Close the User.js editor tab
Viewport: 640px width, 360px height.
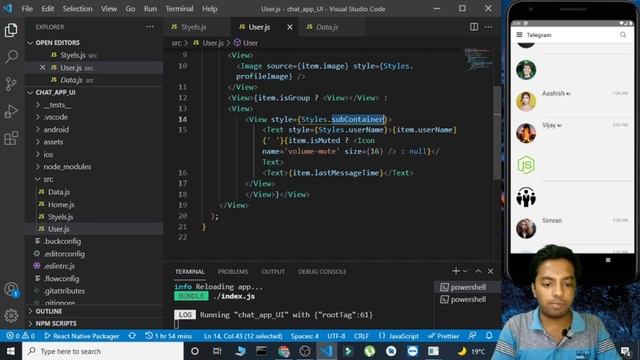(290, 27)
